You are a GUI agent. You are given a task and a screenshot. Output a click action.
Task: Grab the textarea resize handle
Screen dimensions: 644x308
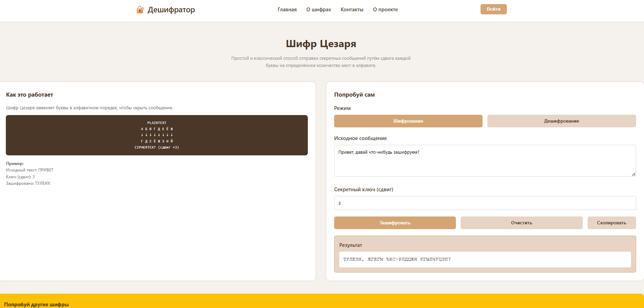click(633, 174)
